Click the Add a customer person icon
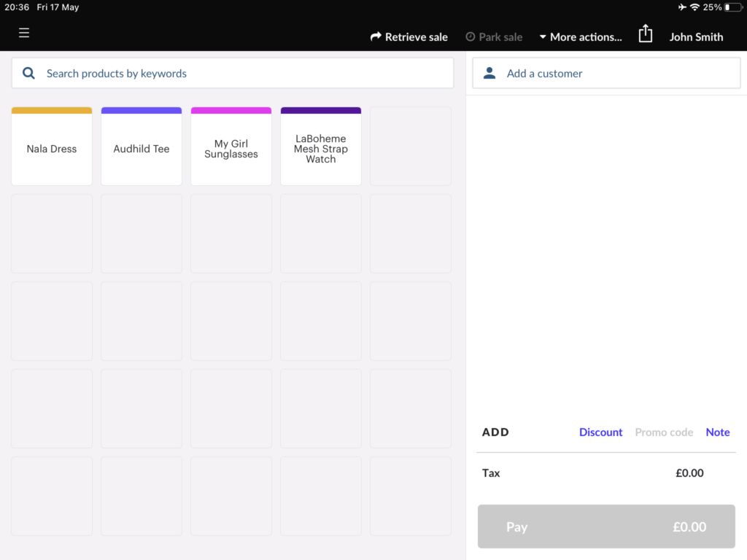 [x=489, y=72]
